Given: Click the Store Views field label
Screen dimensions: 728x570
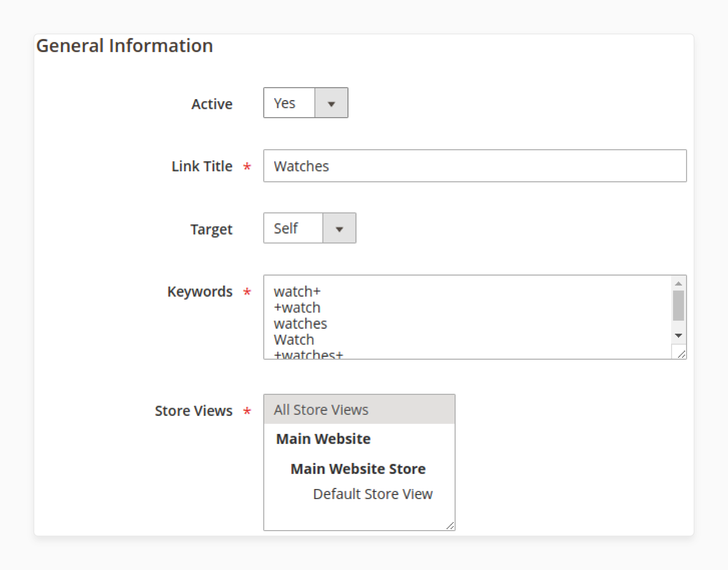Looking at the screenshot, I should click(x=194, y=411).
